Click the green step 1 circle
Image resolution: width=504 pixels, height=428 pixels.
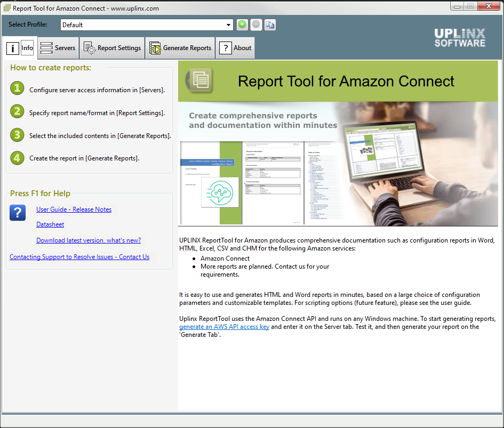(17, 88)
